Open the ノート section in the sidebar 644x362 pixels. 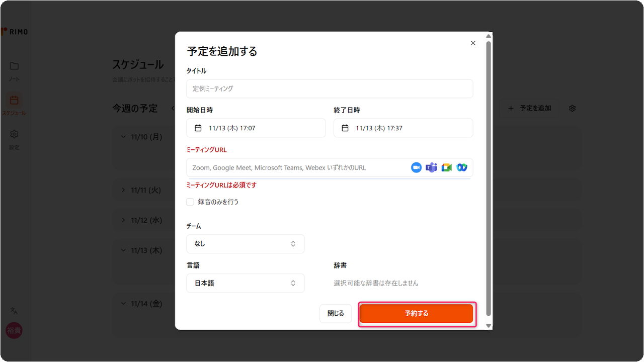[14, 71]
